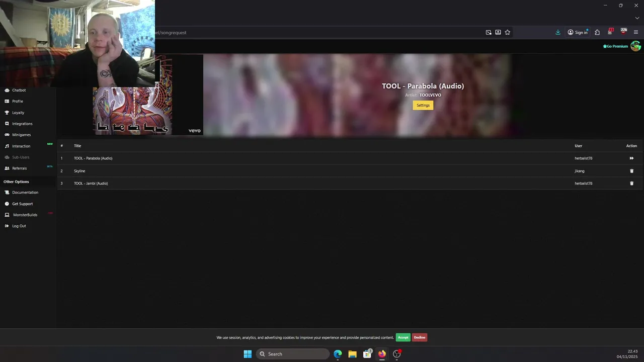Click the Go Premium link

615,46
